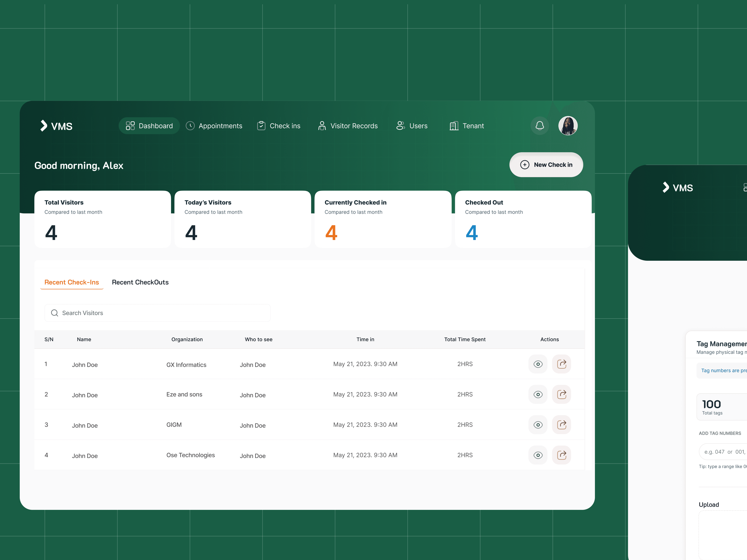Click the search magnifier icon
Image resolution: width=747 pixels, height=560 pixels.
click(54, 313)
